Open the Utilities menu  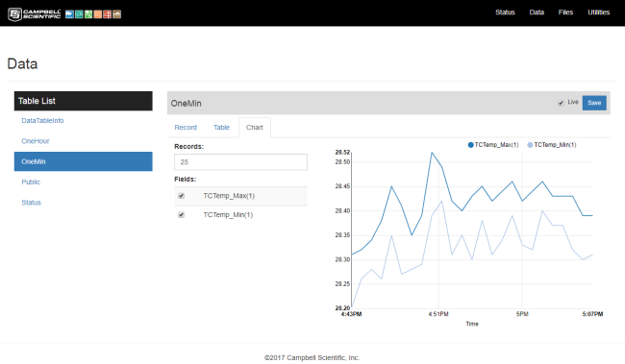coord(599,12)
